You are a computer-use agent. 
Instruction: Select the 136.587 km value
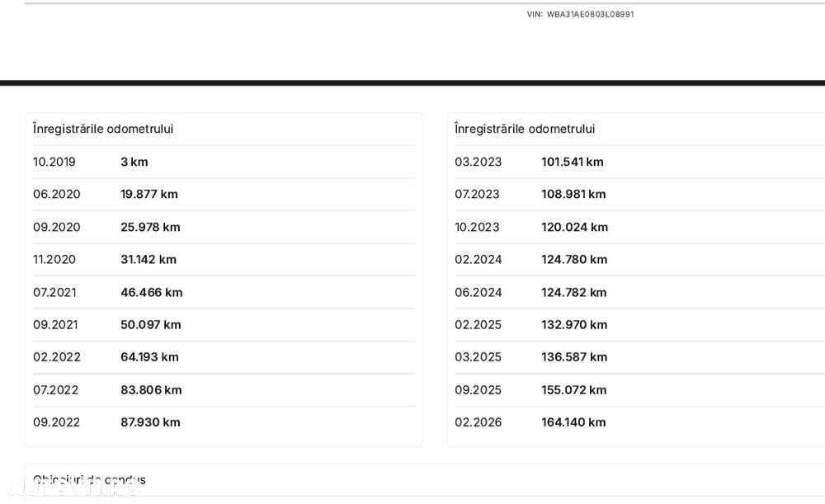click(574, 357)
